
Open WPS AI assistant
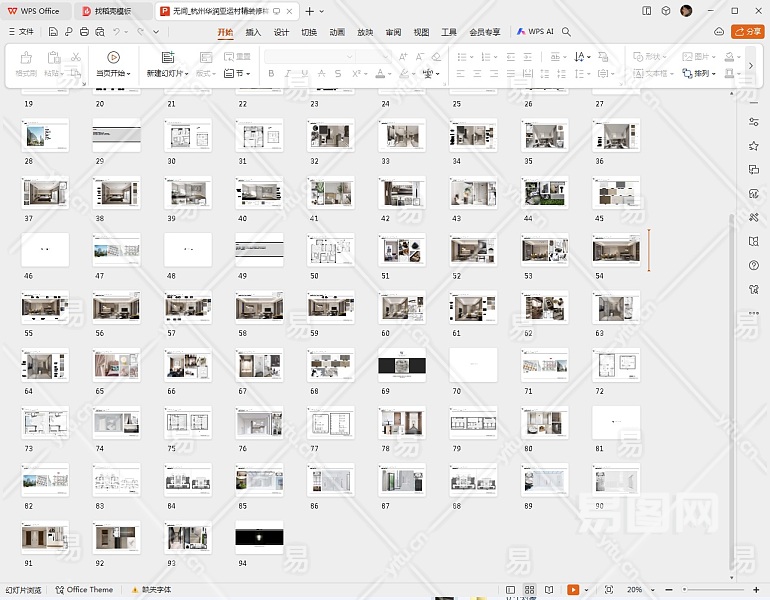pos(536,32)
